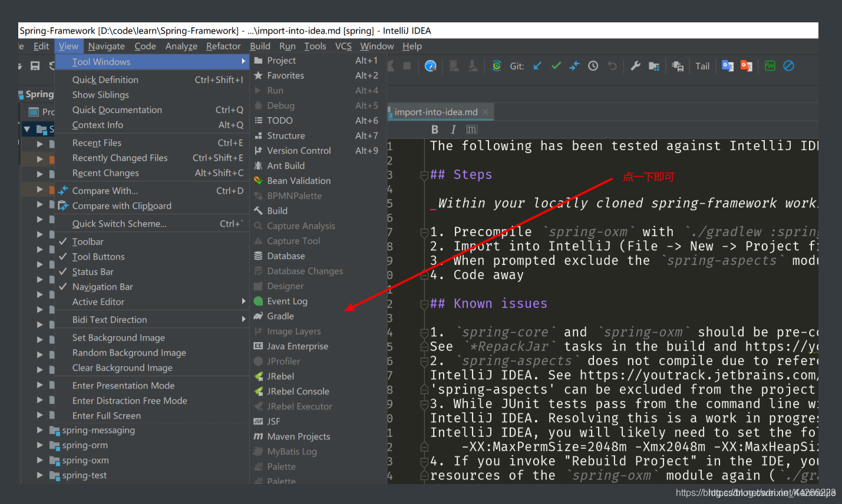Click the Git update project icon
The width and height of the screenshot is (842, 504).
(537, 66)
